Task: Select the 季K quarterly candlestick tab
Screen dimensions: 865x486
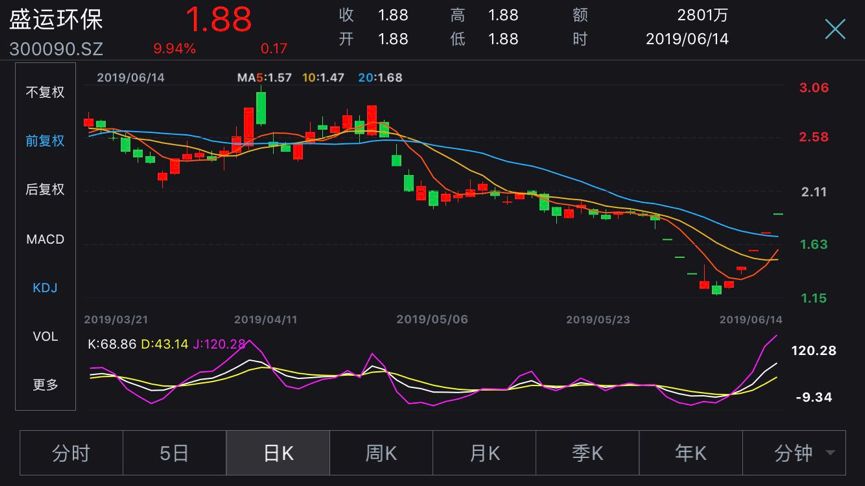Action: coord(588,453)
